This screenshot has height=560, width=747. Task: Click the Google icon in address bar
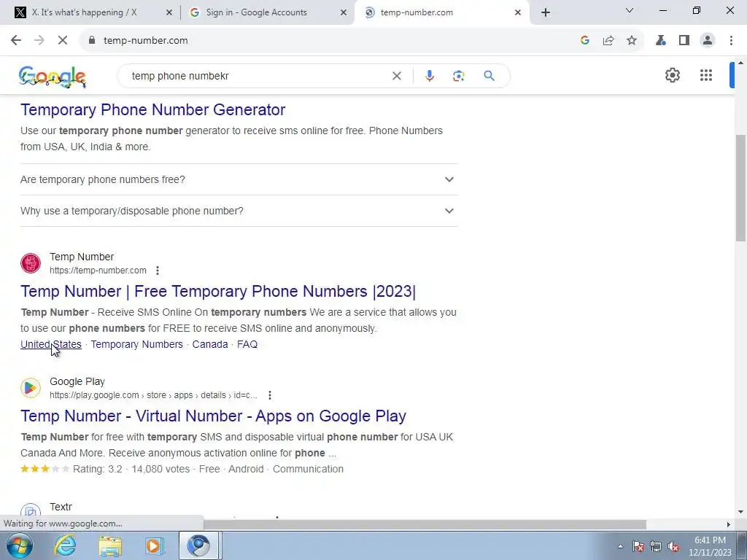coord(585,41)
